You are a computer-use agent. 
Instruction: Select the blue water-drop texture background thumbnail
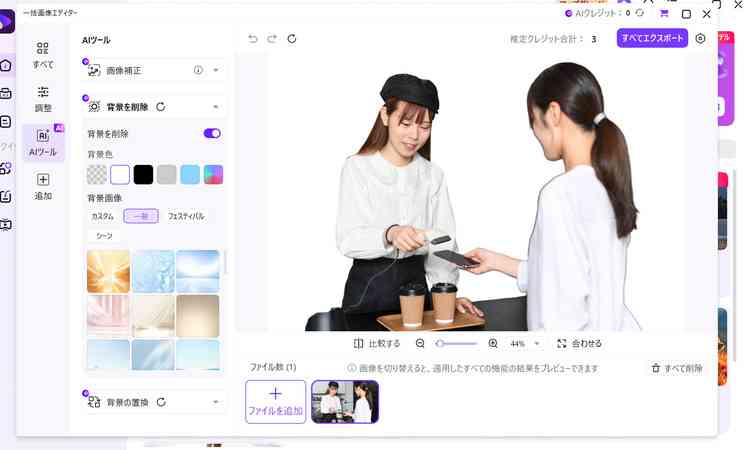tap(153, 271)
